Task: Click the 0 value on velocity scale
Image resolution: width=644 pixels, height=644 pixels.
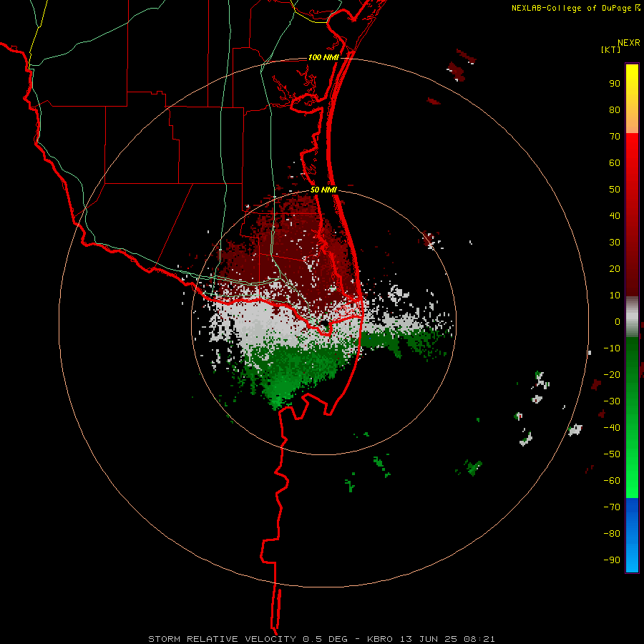Action: pos(618,321)
